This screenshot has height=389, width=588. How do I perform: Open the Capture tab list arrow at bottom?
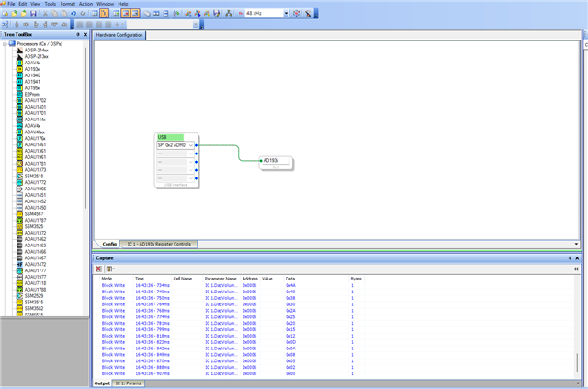(576, 383)
